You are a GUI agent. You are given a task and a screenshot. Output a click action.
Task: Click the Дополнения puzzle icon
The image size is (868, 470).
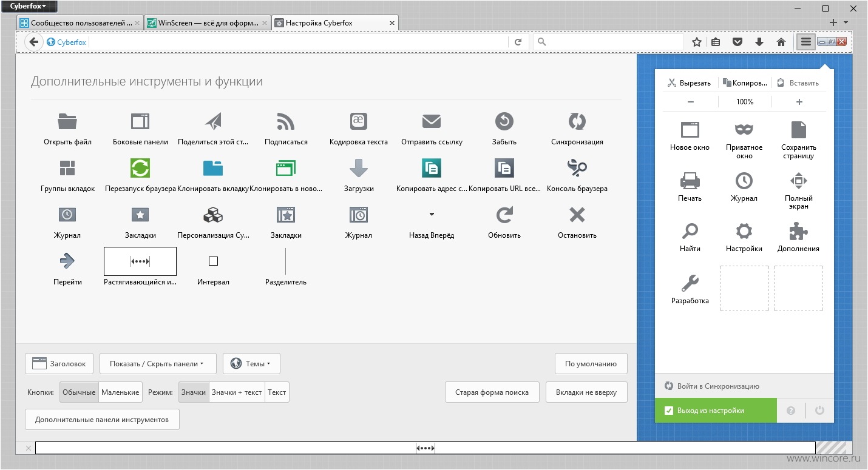tap(799, 231)
